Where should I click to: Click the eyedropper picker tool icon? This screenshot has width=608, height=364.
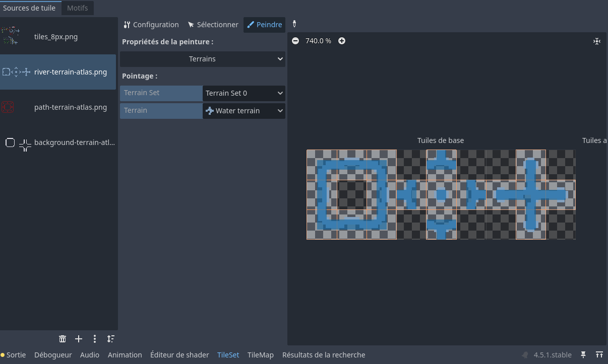coord(294,24)
